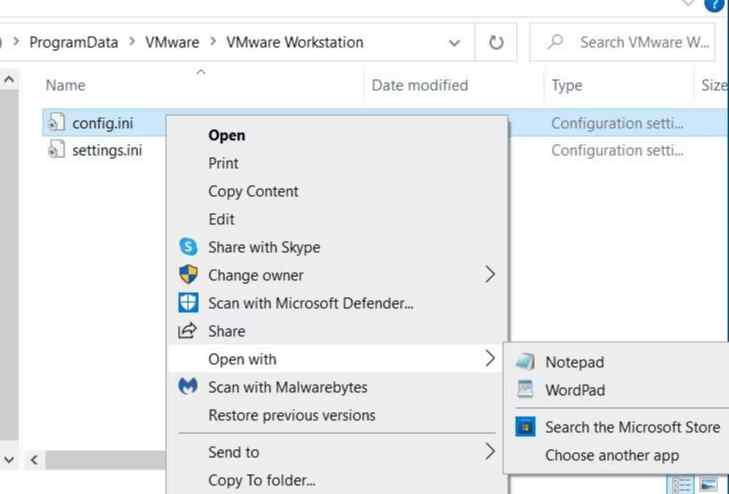Click the settings.ini file icon
Screen dimensions: 729x494
click(x=56, y=150)
